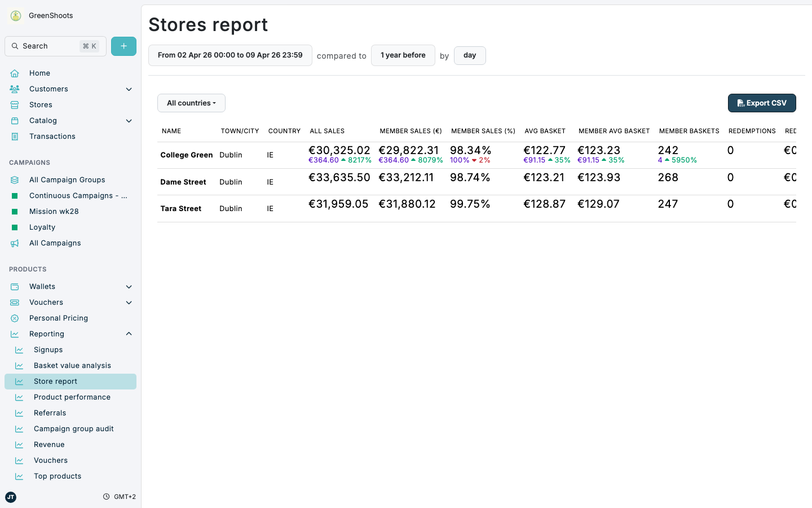Screen dimensions: 812x508
Task: Open the All Campaign Groups stacked icon
Action: point(15,179)
